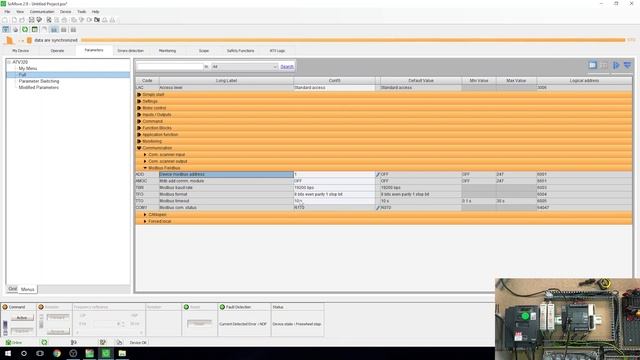
Task: Switch to the Operate tab
Action: click(57, 51)
